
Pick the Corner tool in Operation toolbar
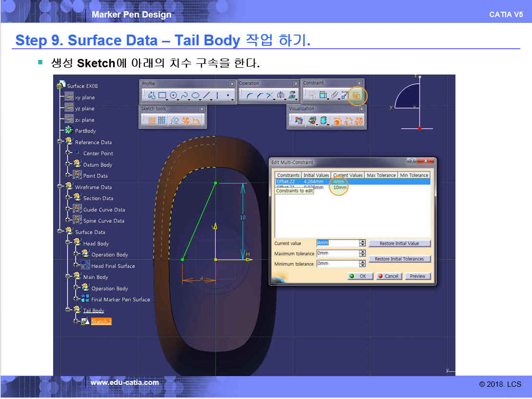tap(250, 96)
